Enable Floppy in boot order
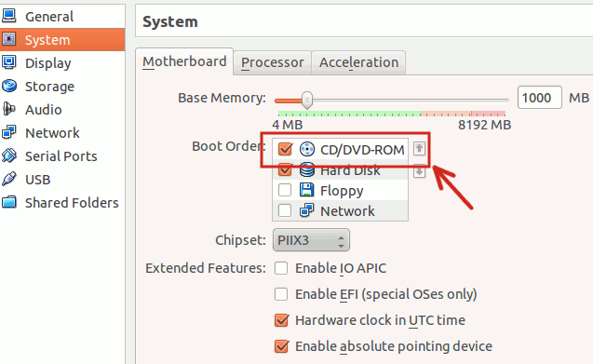This screenshot has height=364, width=593. click(285, 190)
